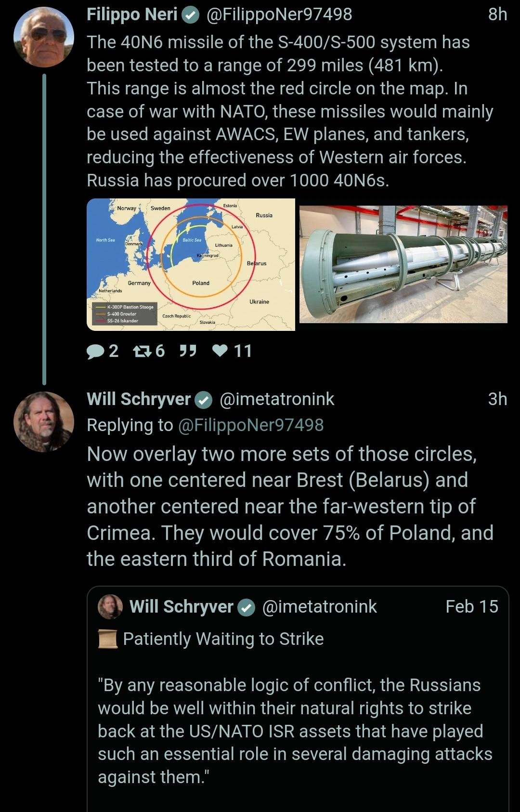The image size is (520, 812).
Task: Open the Baltic missile range map image
Action: click(x=191, y=264)
